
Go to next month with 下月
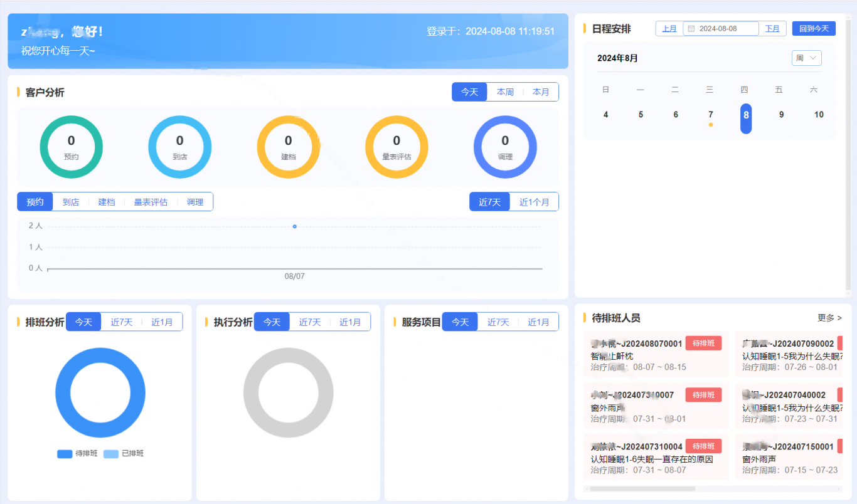(x=772, y=29)
